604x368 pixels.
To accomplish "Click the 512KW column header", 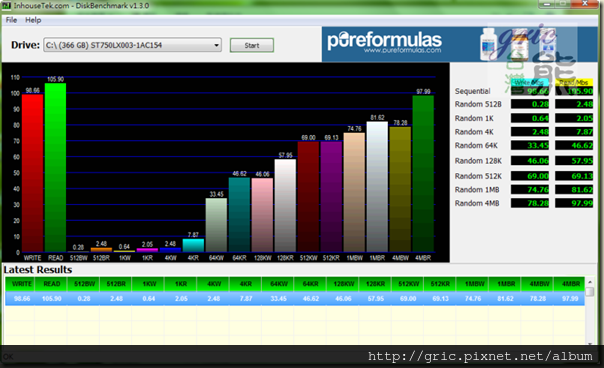I will click(x=408, y=284).
